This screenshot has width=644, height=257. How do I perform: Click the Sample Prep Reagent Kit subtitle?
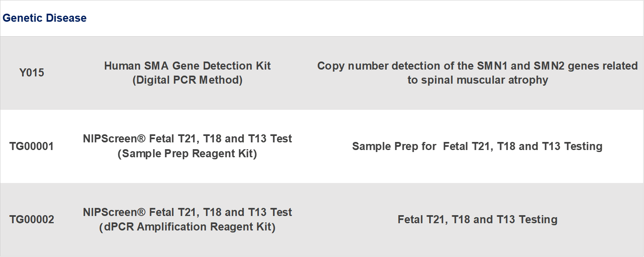(x=187, y=154)
